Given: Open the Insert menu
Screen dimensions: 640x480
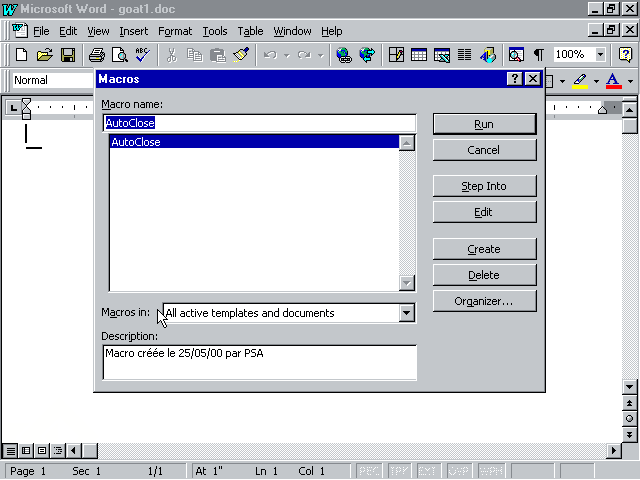Looking at the screenshot, I should point(133,31).
